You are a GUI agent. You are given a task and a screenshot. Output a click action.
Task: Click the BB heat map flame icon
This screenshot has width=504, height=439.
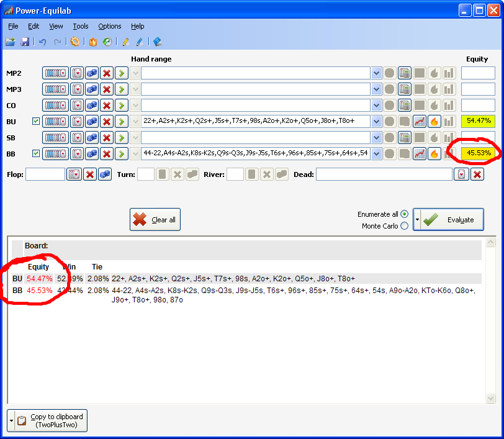[434, 154]
